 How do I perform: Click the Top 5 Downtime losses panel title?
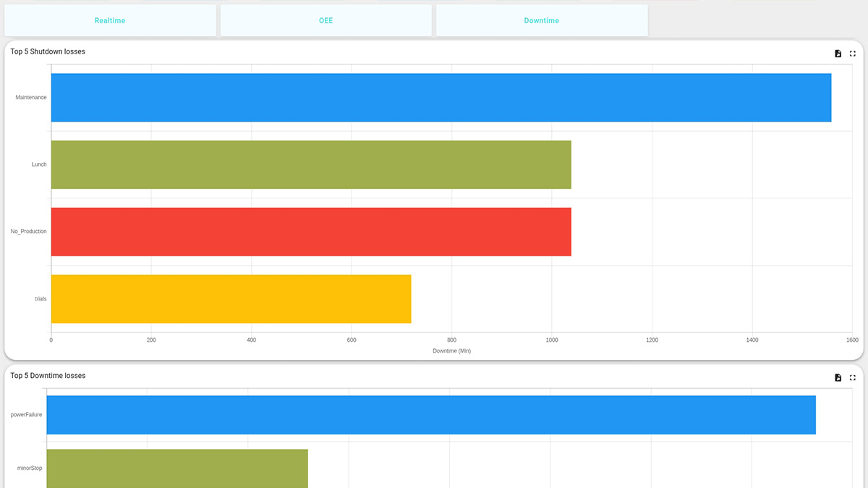point(46,376)
